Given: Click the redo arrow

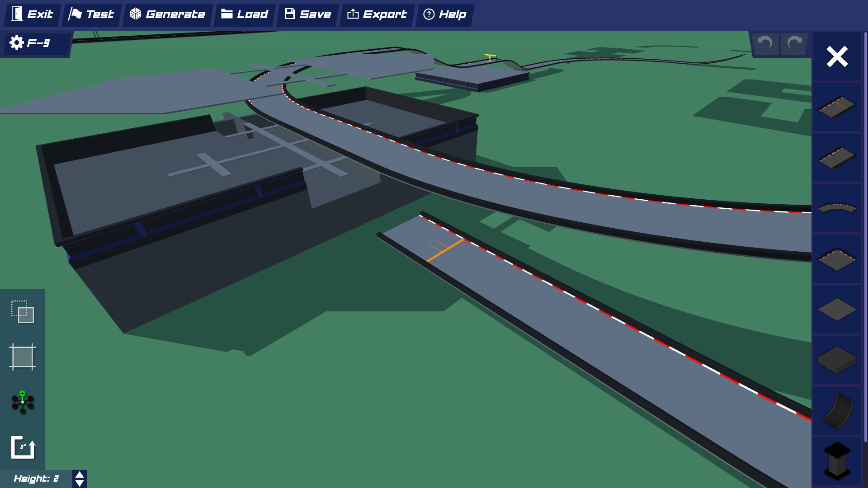Looking at the screenshot, I should pos(793,44).
